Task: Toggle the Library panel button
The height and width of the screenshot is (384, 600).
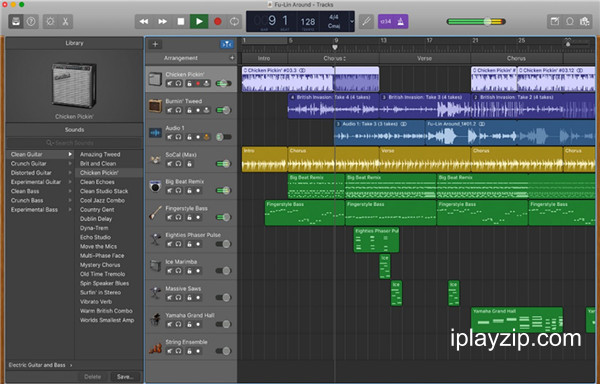Action: click(x=16, y=21)
